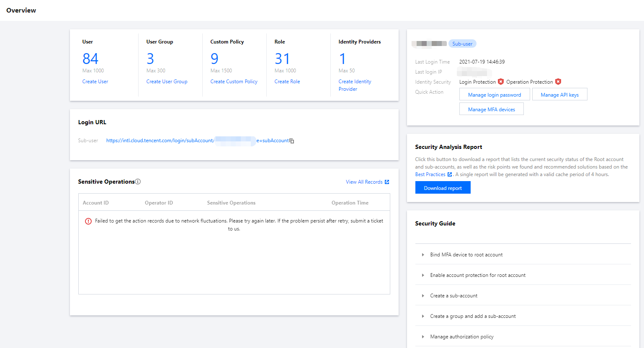The width and height of the screenshot is (644, 348).
Task: Expand Create a group and add sub-account
Action: tap(423, 316)
